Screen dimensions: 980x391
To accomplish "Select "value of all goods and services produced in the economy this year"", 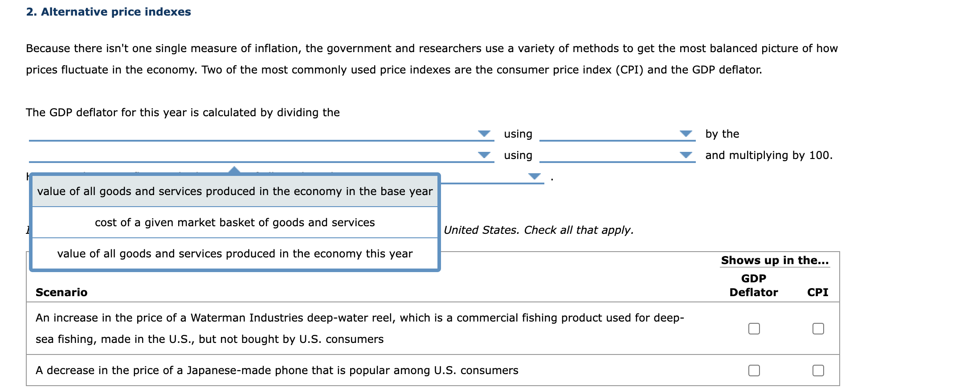I will (x=235, y=253).
